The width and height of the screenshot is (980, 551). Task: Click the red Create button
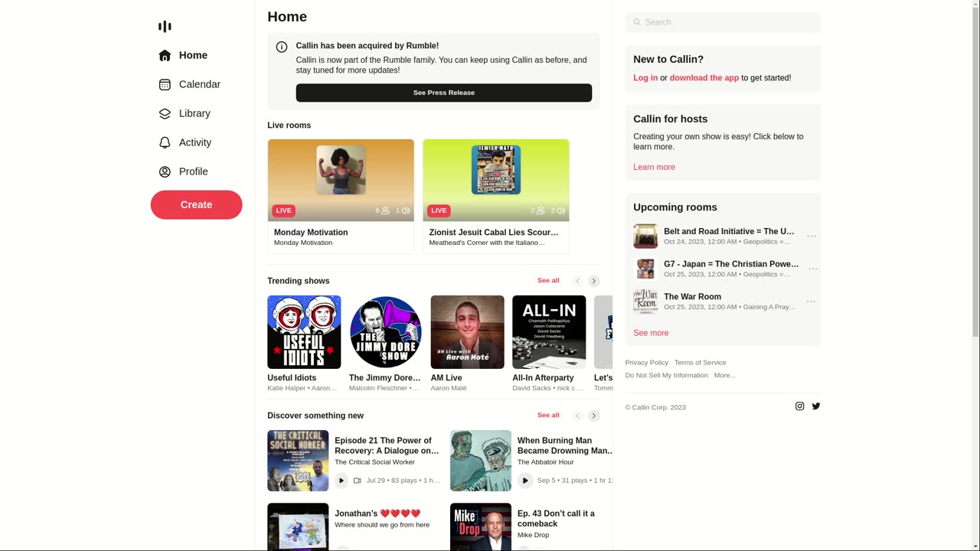pyautogui.click(x=196, y=205)
